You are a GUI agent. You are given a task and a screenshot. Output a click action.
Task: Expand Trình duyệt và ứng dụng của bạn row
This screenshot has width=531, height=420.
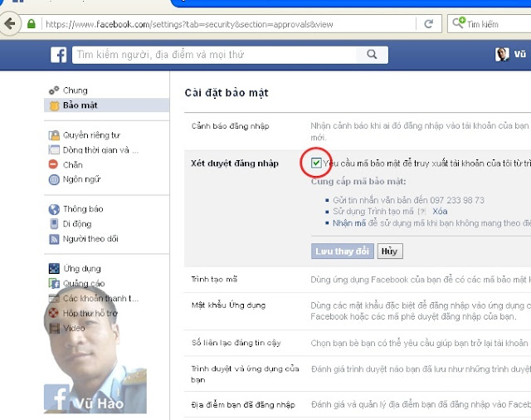point(358,374)
